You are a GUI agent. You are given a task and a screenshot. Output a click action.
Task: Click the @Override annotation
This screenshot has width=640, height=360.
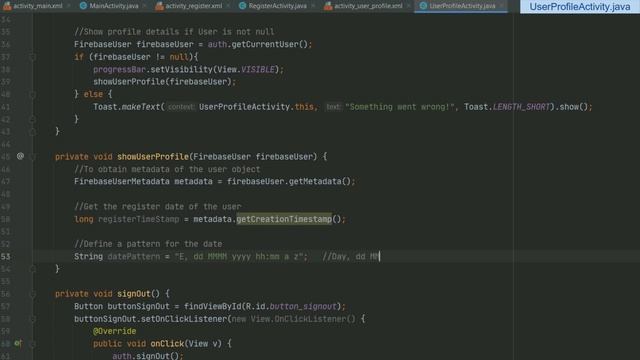(114, 331)
